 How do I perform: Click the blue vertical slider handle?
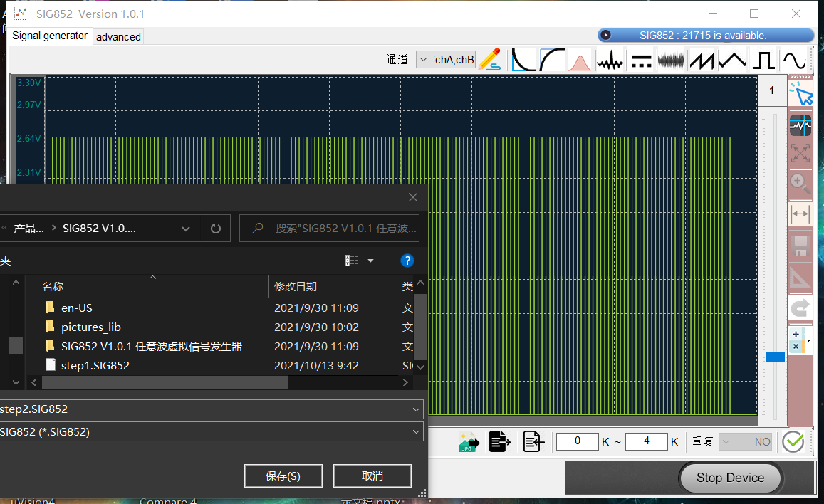[775, 357]
